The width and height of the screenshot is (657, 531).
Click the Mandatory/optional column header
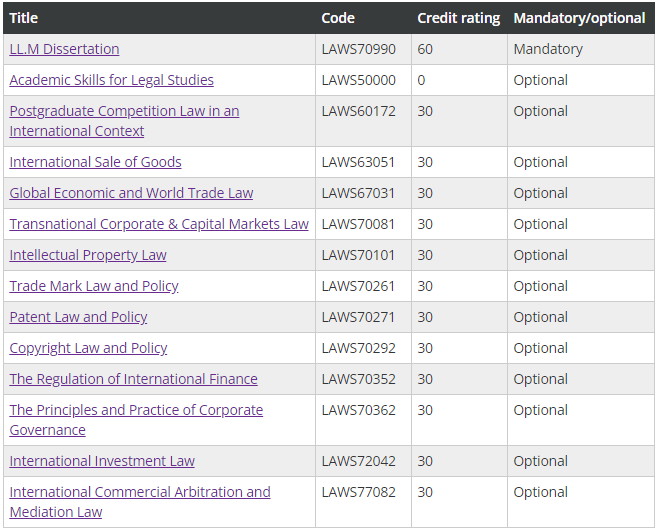coord(579,18)
